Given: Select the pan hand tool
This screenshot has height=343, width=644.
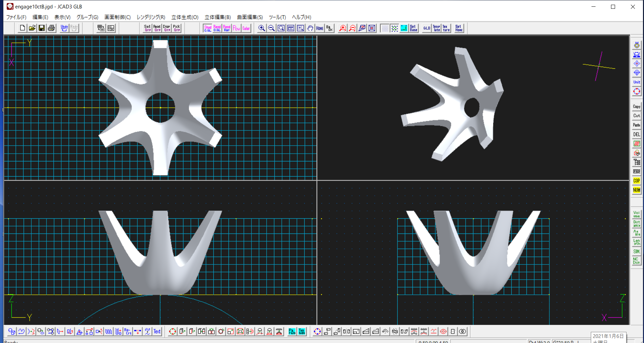Looking at the screenshot, I should point(310,28).
